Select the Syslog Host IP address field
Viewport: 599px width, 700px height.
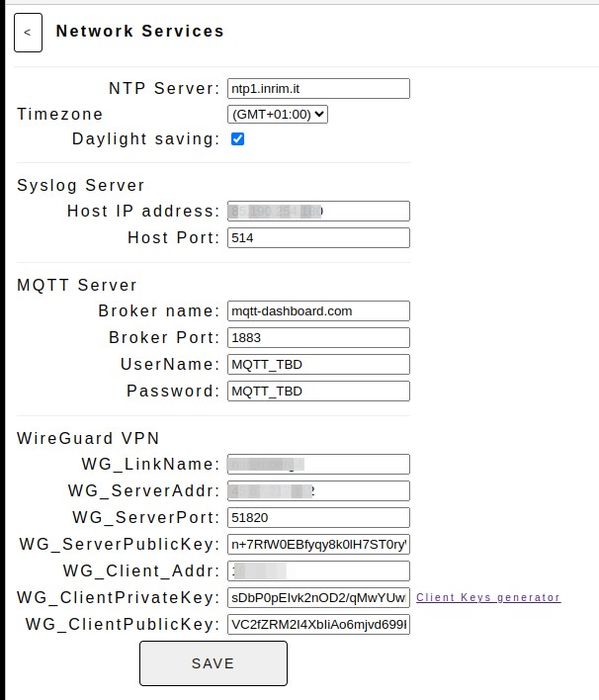pyautogui.click(x=318, y=211)
